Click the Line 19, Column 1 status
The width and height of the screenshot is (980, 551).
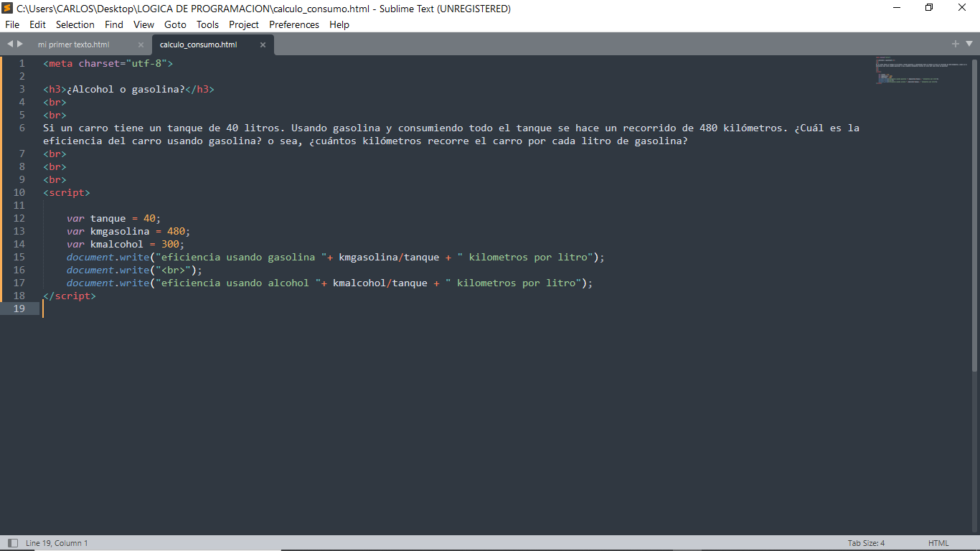pyautogui.click(x=57, y=543)
